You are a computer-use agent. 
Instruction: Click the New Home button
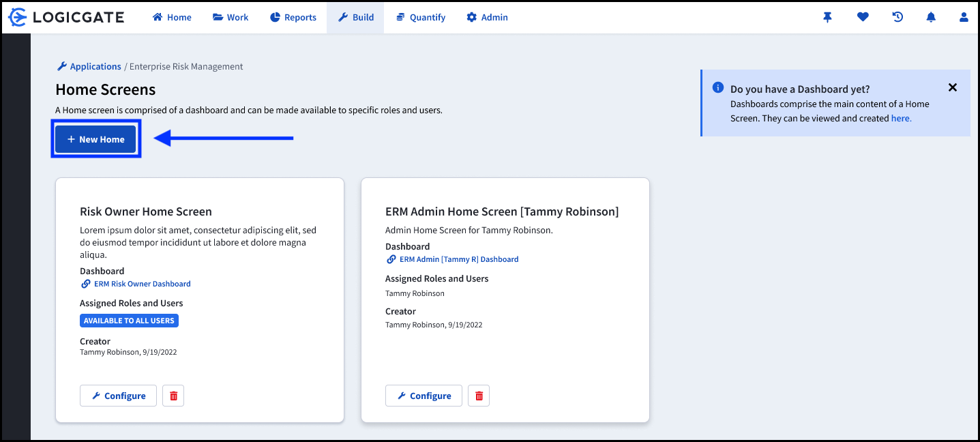click(95, 138)
